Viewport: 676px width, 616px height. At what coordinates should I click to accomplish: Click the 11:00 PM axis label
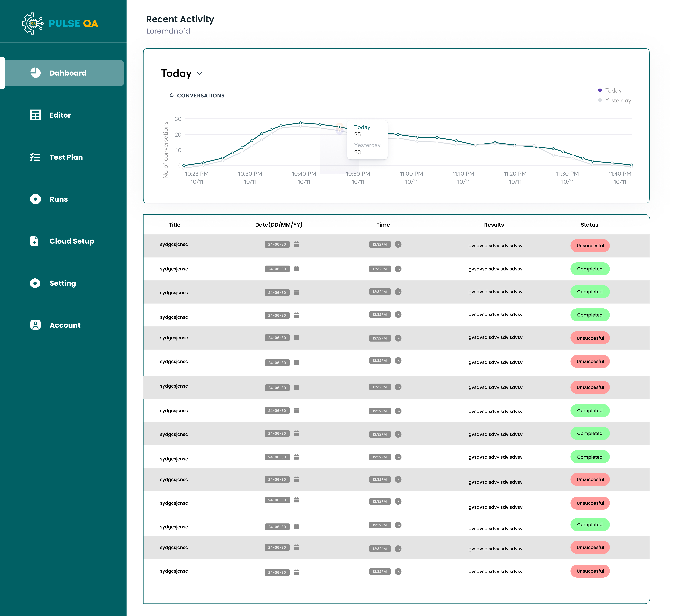tap(411, 174)
